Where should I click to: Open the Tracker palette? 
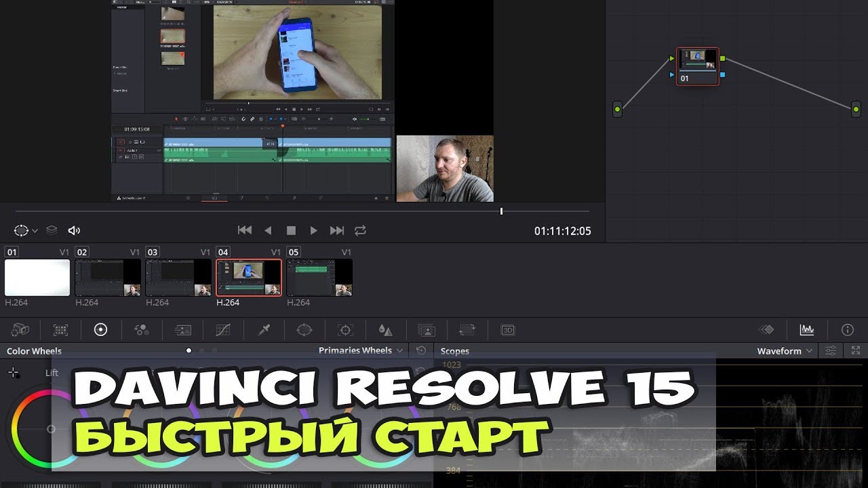click(x=345, y=330)
